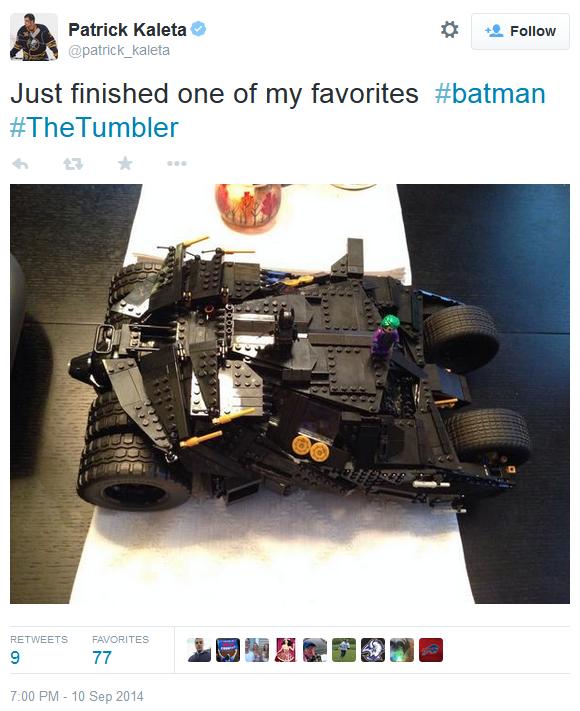
Task: Open the pink dress avatar
Action: click(x=286, y=650)
